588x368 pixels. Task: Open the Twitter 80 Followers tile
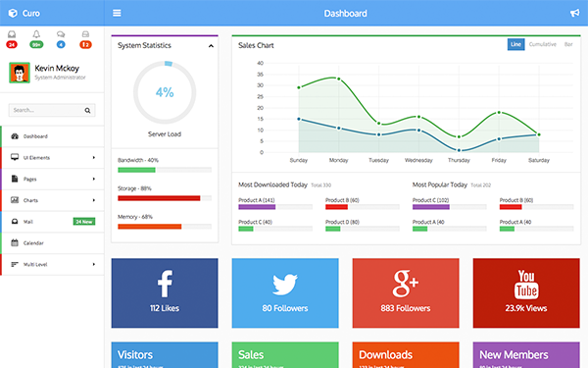(285, 292)
